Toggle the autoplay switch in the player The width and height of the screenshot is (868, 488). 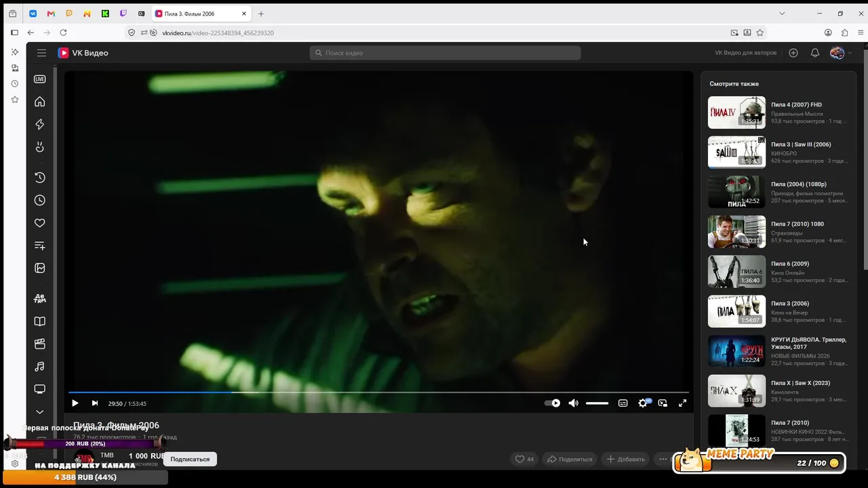(553, 403)
